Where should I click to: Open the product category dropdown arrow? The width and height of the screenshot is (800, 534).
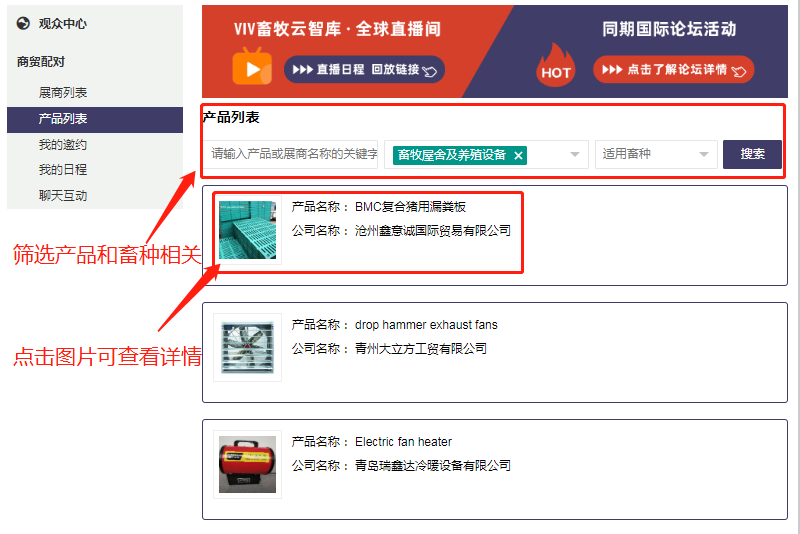(x=574, y=155)
